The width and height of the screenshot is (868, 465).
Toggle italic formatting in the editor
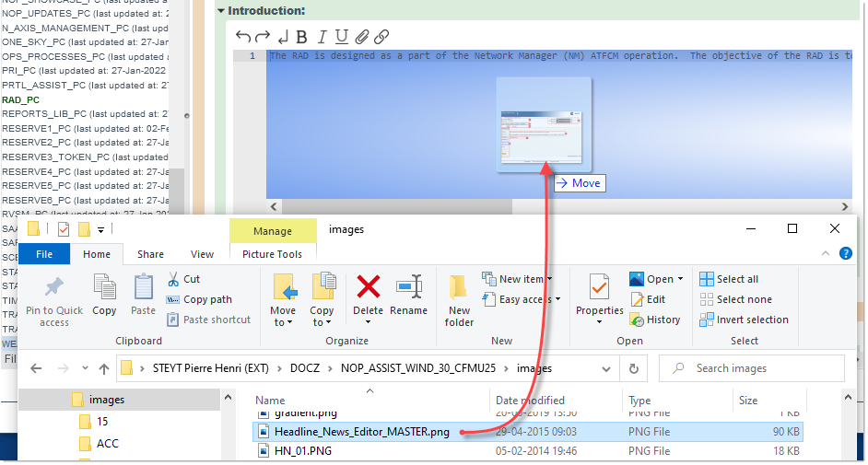point(322,37)
